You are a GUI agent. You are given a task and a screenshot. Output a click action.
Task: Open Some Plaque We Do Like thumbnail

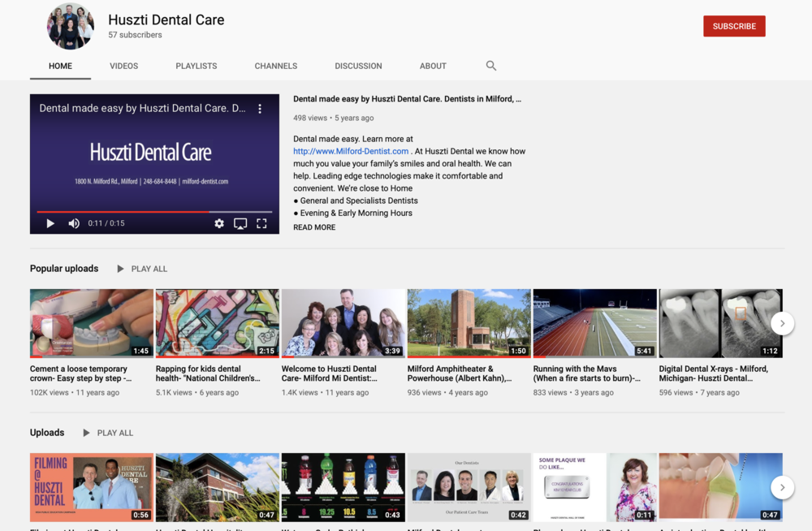point(595,487)
